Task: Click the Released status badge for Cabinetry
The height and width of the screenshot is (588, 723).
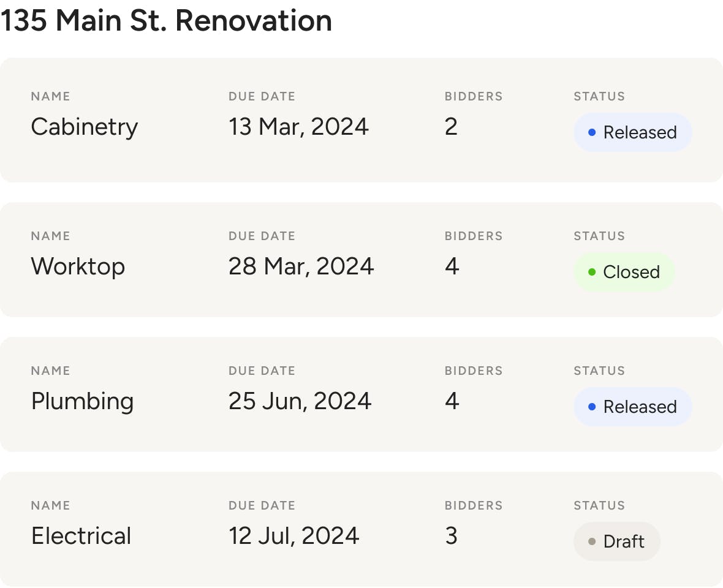Action: point(632,132)
